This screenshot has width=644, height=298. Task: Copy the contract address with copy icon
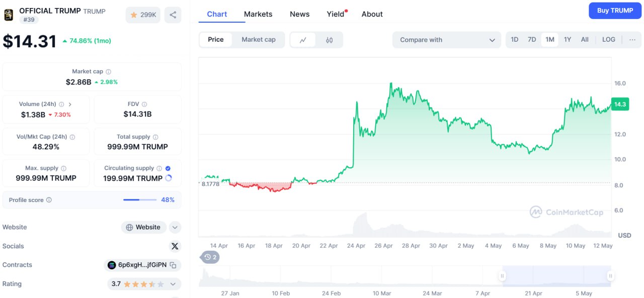pos(173,265)
